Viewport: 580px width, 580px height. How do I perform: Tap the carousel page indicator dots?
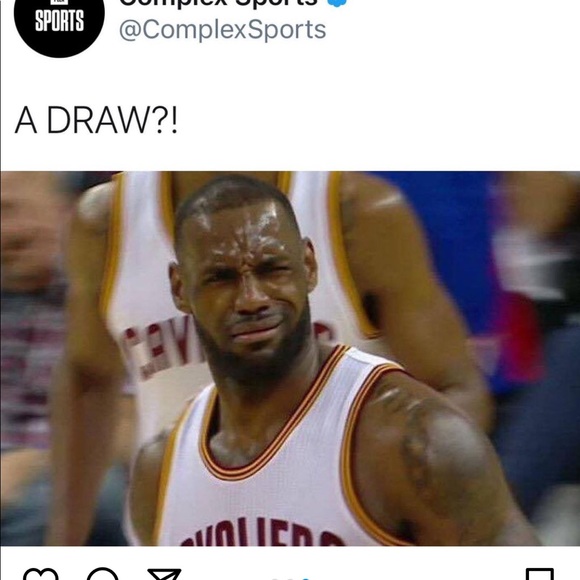[x=290, y=578]
